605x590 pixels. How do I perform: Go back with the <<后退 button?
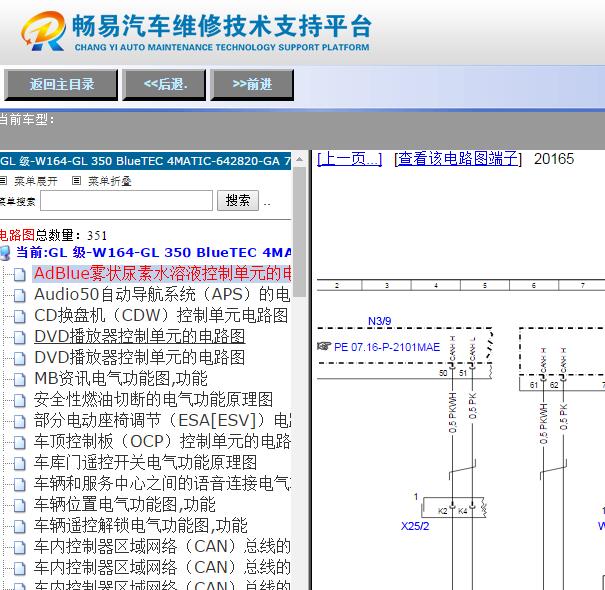tap(165, 85)
